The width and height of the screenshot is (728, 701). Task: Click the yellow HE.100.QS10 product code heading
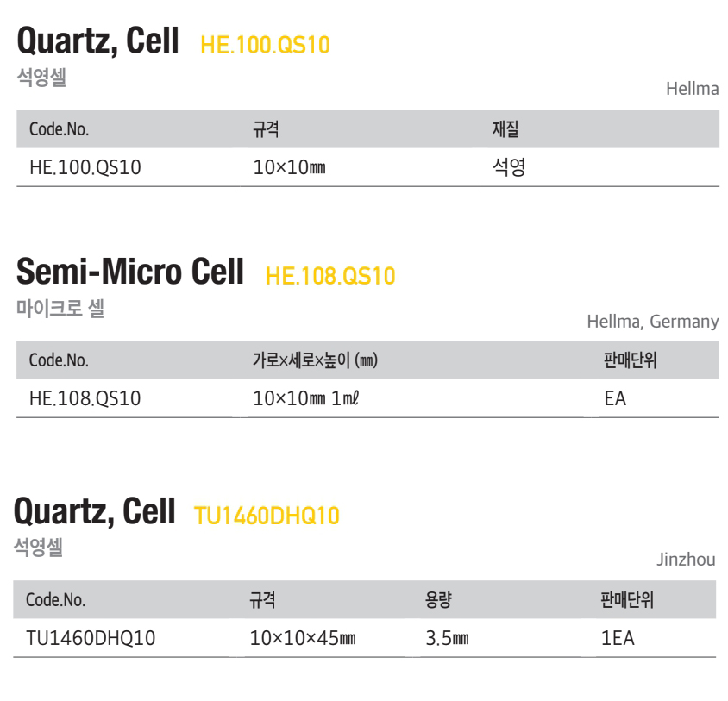point(265,46)
